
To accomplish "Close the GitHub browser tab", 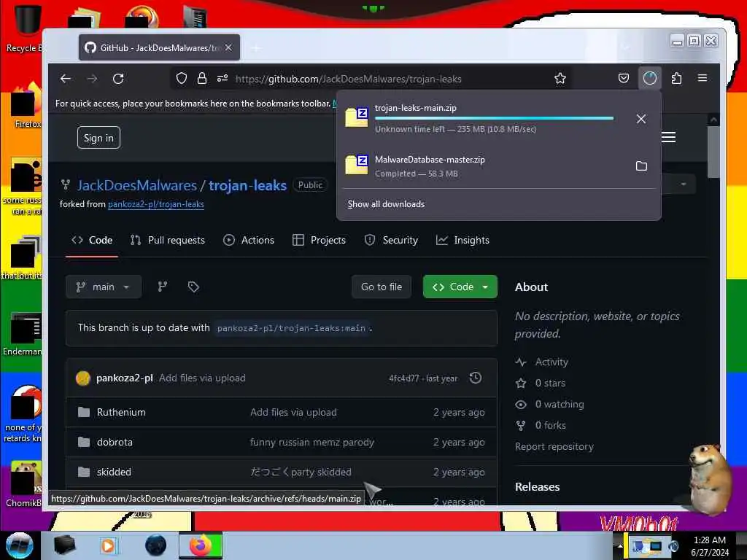I will 228,47.
